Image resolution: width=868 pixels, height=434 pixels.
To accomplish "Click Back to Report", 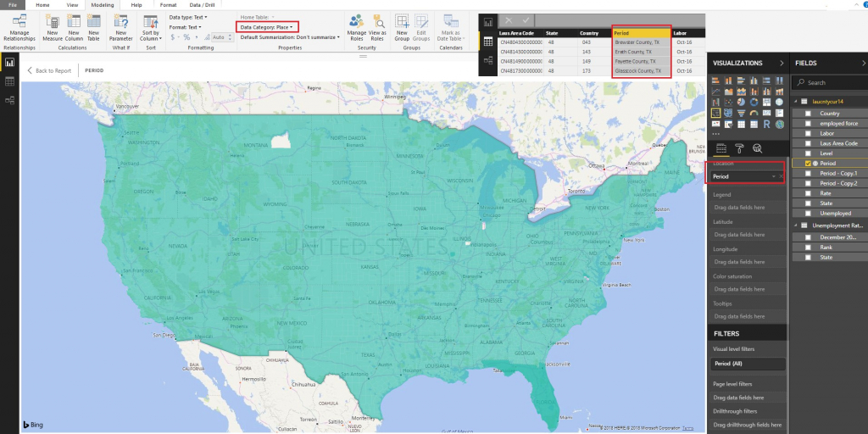I will [49, 70].
